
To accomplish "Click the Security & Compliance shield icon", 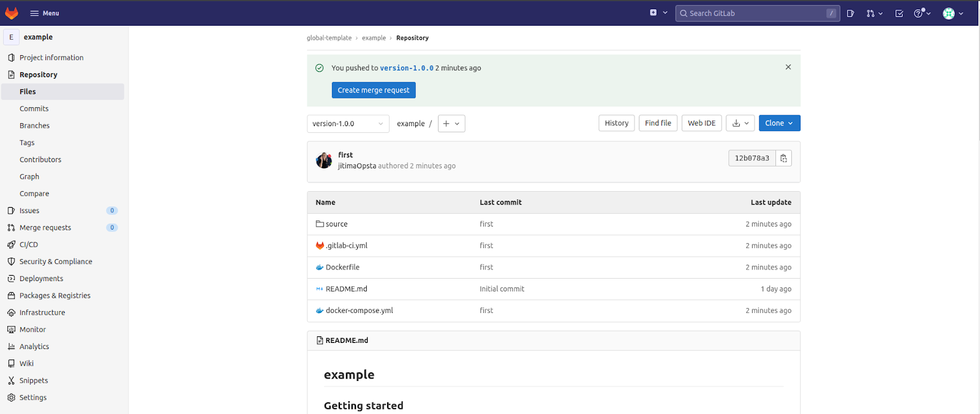I will click(x=11, y=262).
